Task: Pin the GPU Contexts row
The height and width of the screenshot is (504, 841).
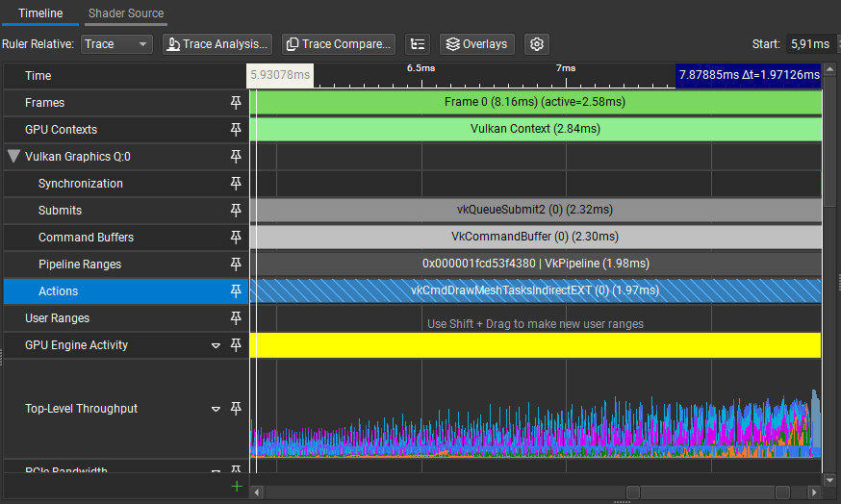Action: tap(236, 130)
